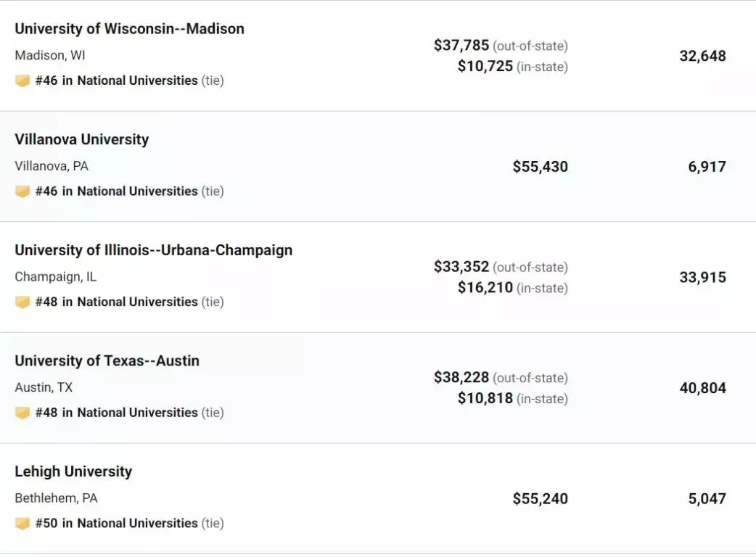Click the 40,804 enrollment number for Texas--Austin
This screenshot has height=557, width=756.
coord(702,388)
